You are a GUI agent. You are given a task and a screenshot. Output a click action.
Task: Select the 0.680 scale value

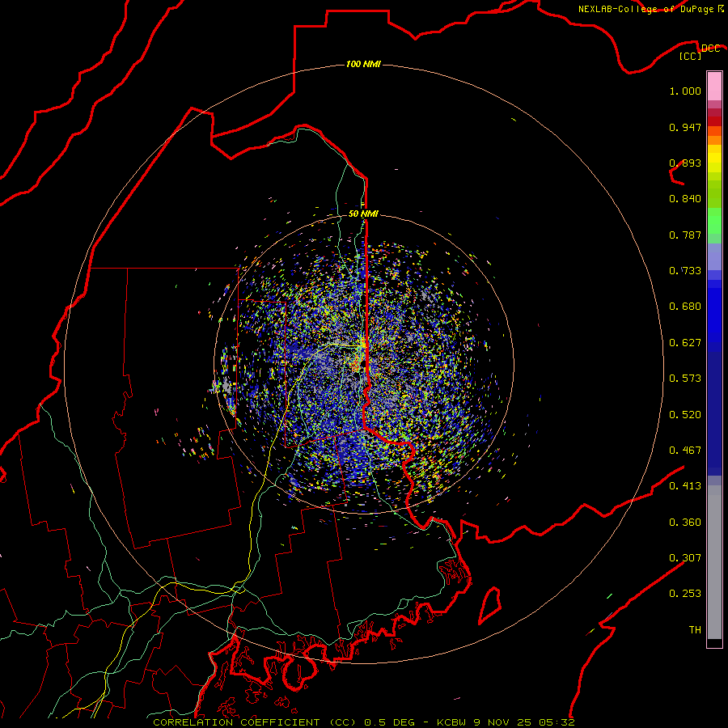tap(685, 307)
